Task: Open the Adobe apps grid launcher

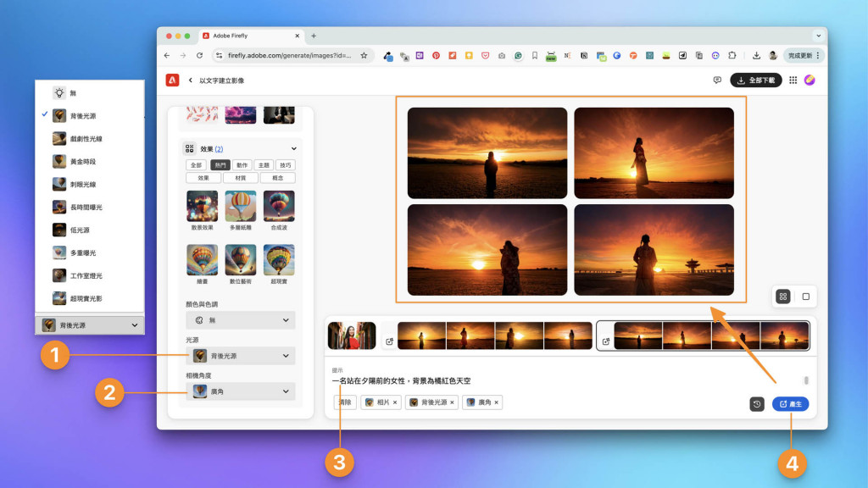Action: [793, 80]
